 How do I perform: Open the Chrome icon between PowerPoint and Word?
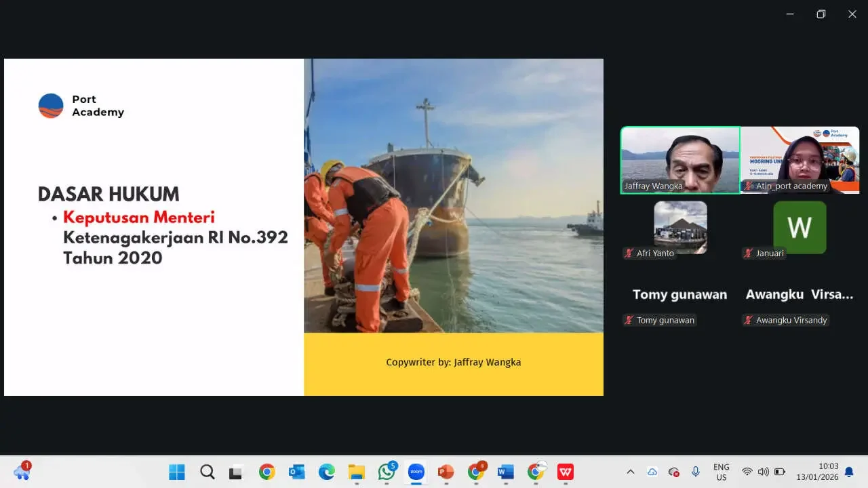click(x=477, y=470)
